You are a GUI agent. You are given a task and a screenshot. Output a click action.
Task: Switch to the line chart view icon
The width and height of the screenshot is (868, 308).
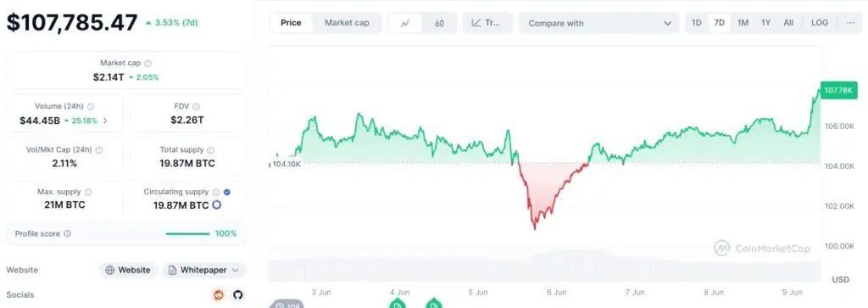[x=405, y=23]
